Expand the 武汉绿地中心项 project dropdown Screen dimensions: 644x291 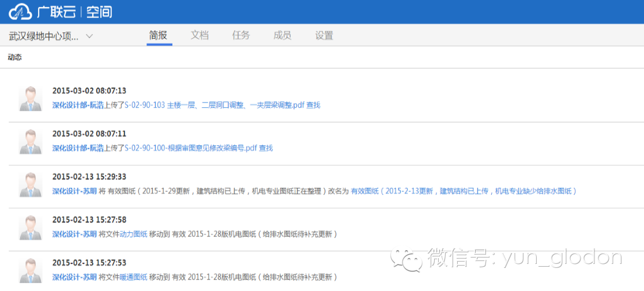tap(89, 36)
